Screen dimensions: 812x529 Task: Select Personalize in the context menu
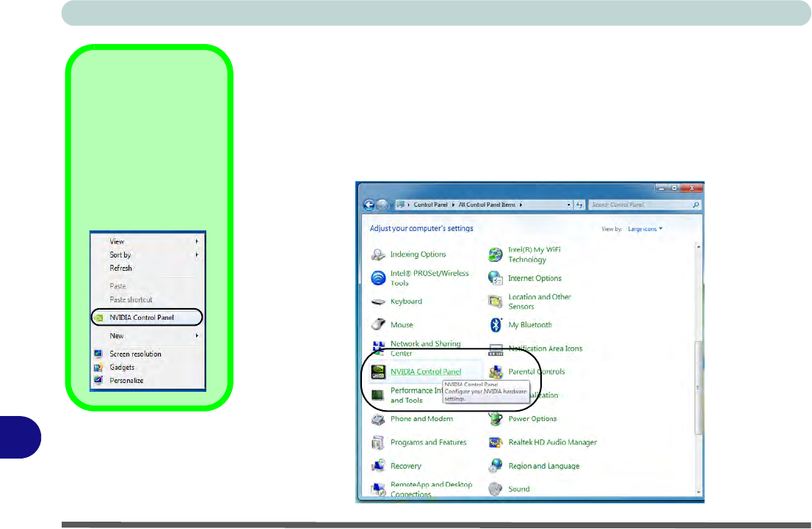[148, 381]
